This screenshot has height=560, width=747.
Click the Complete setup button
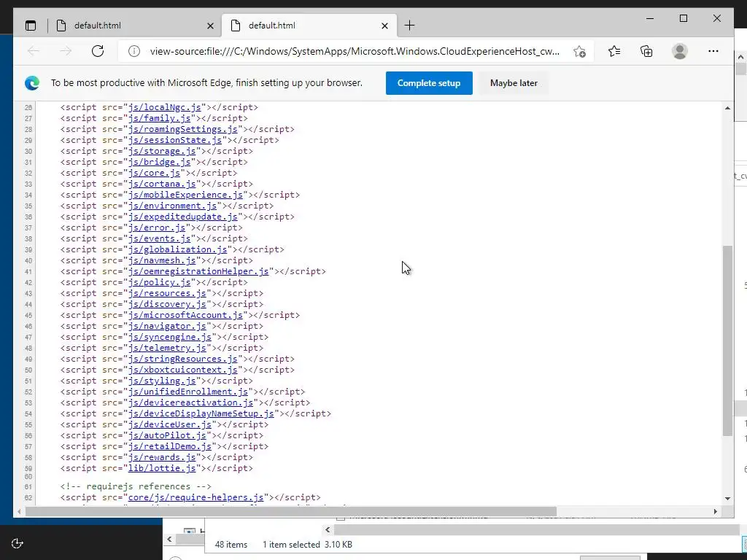coord(429,83)
